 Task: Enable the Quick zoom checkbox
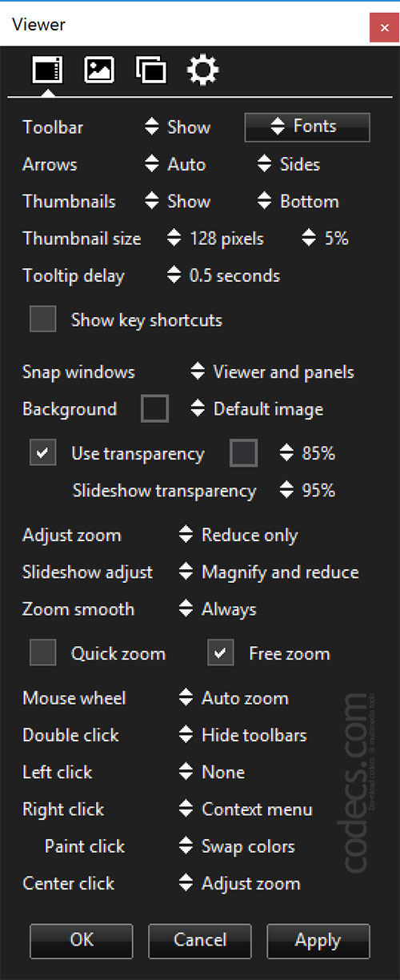coord(43,653)
